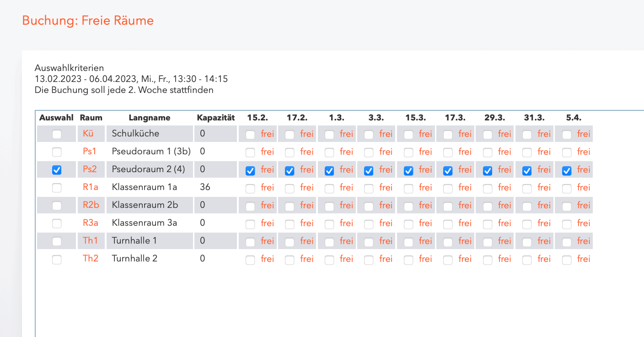Open the Kü room link

88,133
